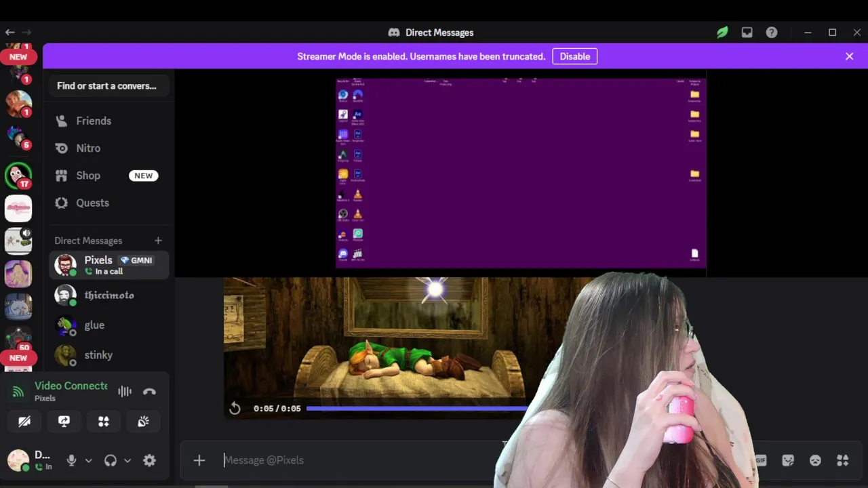868x488 pixels.
Task: Toggle noise suppression waveform icon
Action: click(125, 391)
